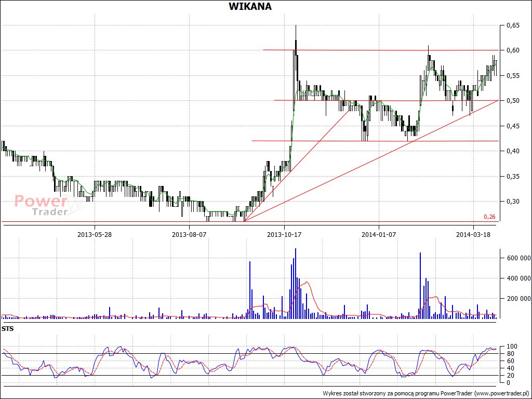This screenshot has width=532, height=399.
Task: Select the 2013-08-07 date label
Action: point(189,234)
